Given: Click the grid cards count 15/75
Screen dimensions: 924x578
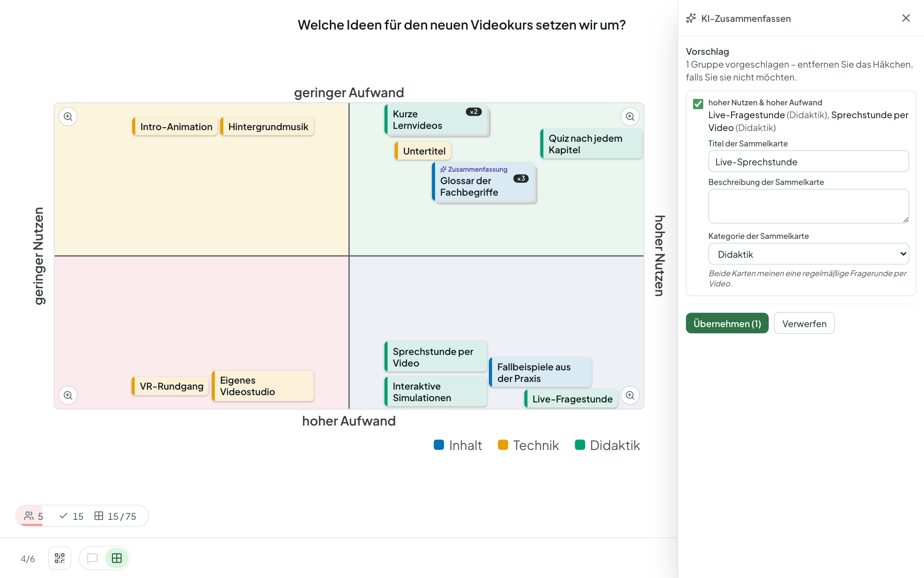Looking at the screenshot, I should coord(115,516).
